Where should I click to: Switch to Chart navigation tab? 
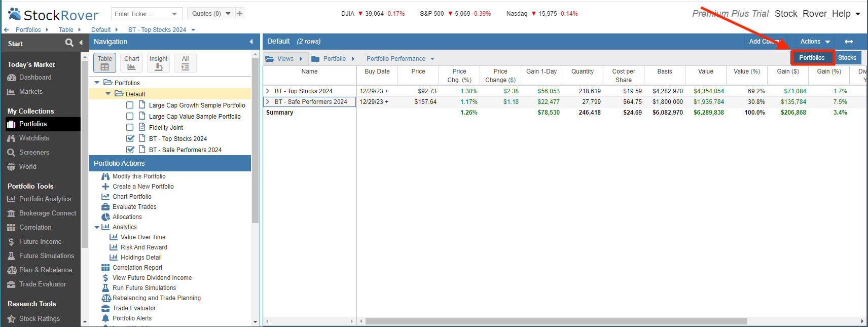(x=132, y=63)
